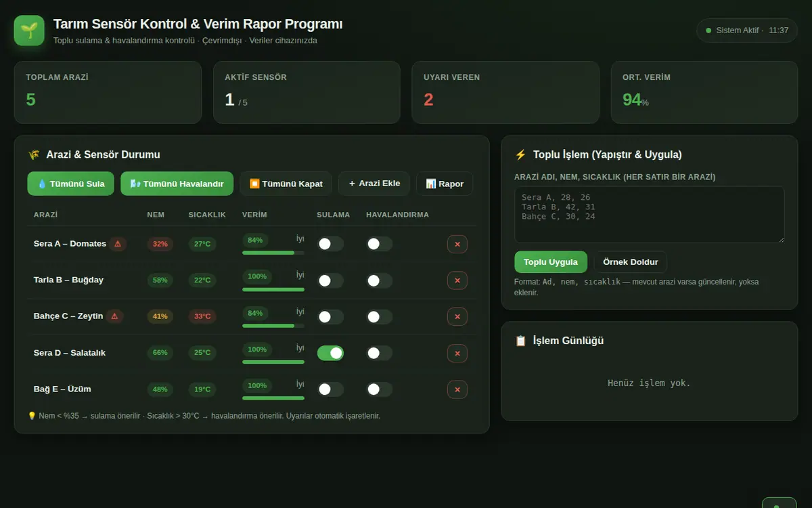Remove the Bahçe C – Zeytin field
Viewport: 812px width, 508px height.
[457, 316]
